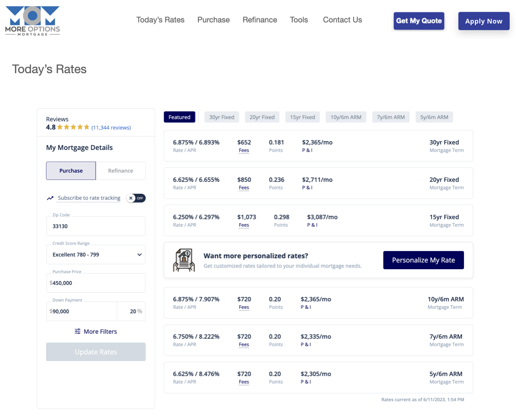Click the 6.625% / 6.655% rate text
Image resolution: width=516 pixels, height=420 pixels.
click(x=196, y=180)
